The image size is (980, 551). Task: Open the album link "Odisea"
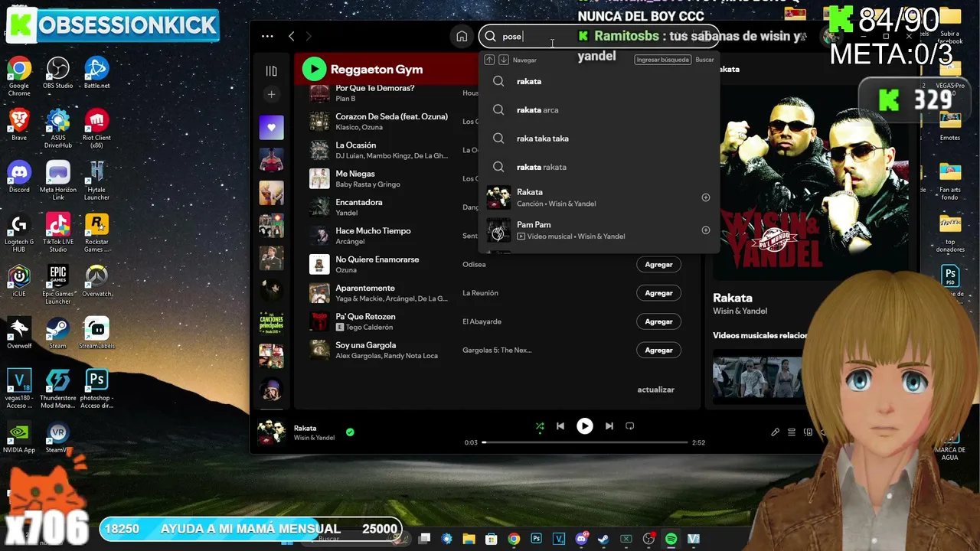coord(474,265)
